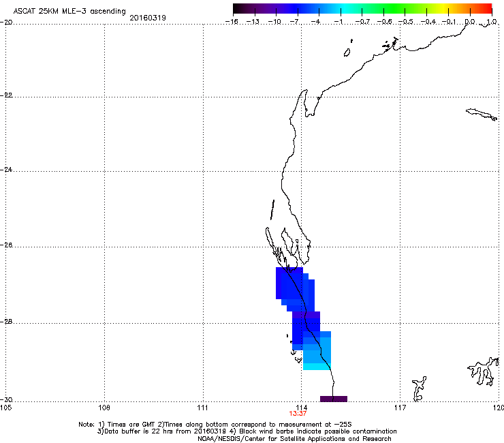Screen dimensions: 504x443
Task: Click the -7 color scale label
Action: [295, 22]
